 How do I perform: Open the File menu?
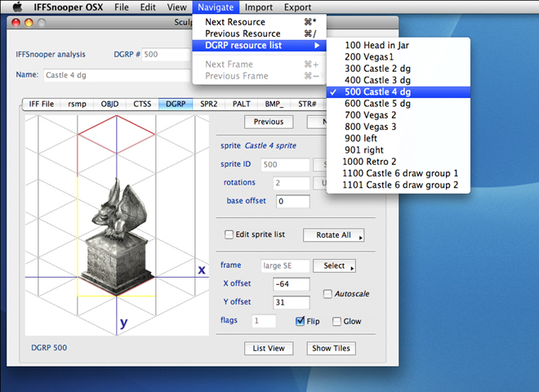coord(122,7)
